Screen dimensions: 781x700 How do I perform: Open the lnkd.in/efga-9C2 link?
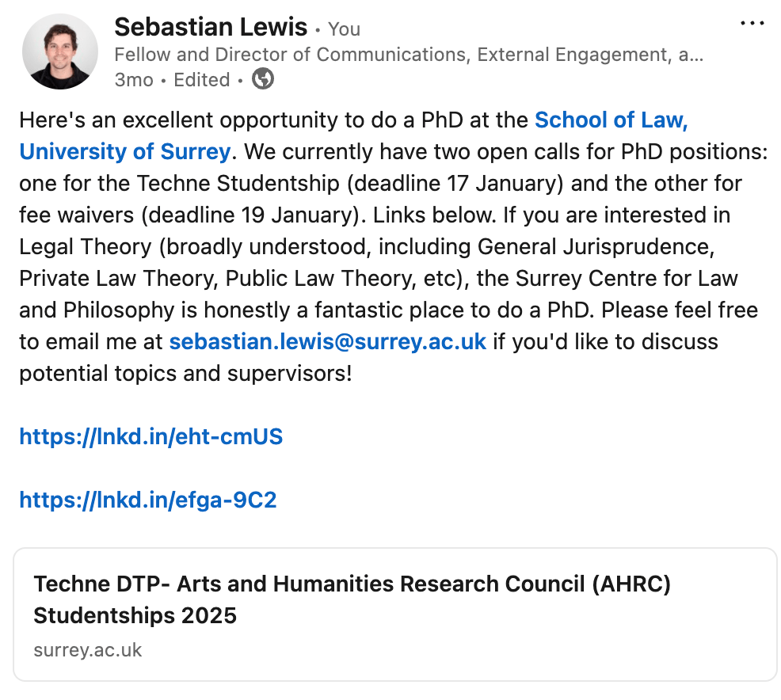(148, 500)
